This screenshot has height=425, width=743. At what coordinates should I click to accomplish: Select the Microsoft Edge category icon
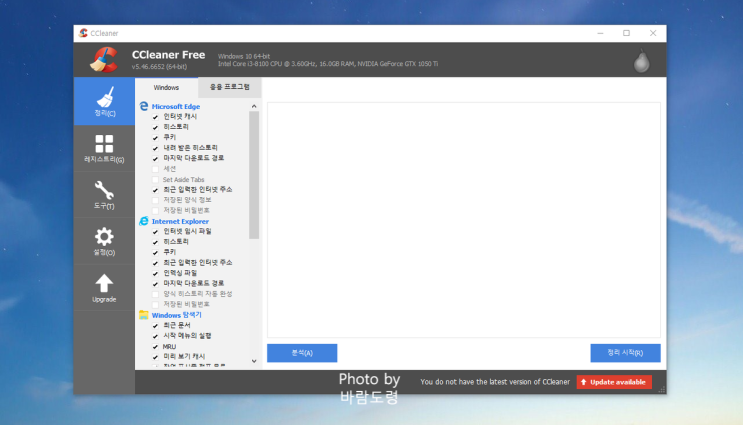pos(144,106)
